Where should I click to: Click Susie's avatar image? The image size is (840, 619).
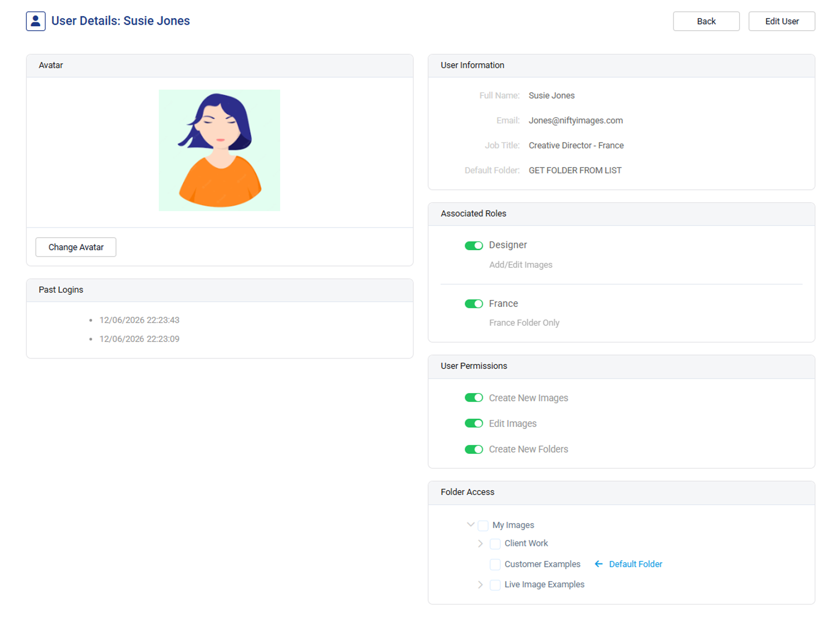tap(219, 150)
